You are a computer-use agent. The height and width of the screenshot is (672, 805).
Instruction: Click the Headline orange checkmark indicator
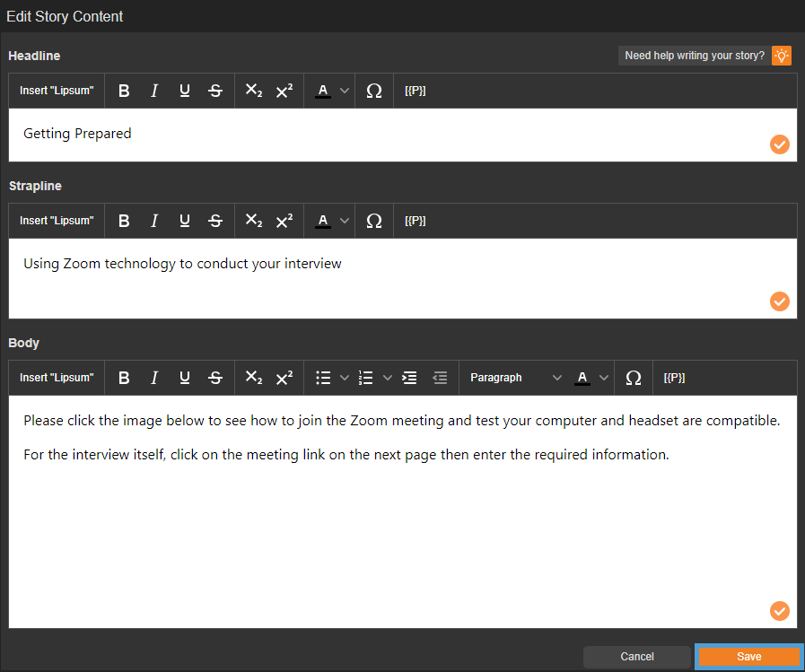coord(780,144)
